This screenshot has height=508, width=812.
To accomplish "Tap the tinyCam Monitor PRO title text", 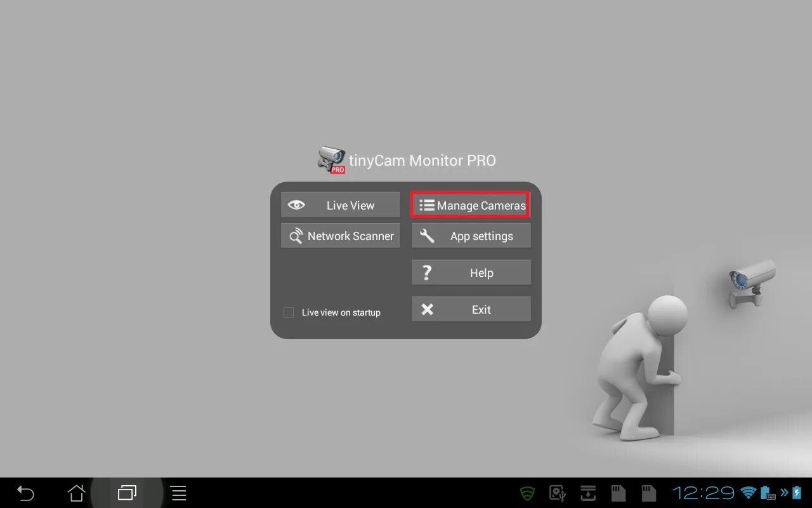I will 422,161.
